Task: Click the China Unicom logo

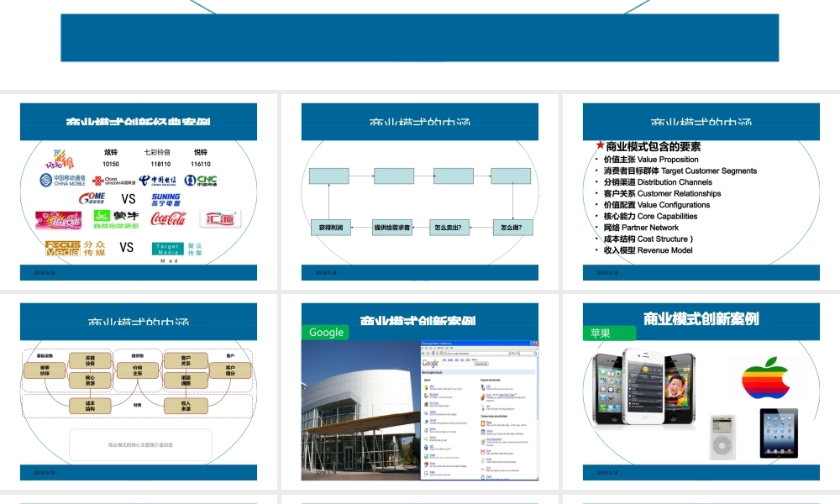Action: click(x=113, y=181)
